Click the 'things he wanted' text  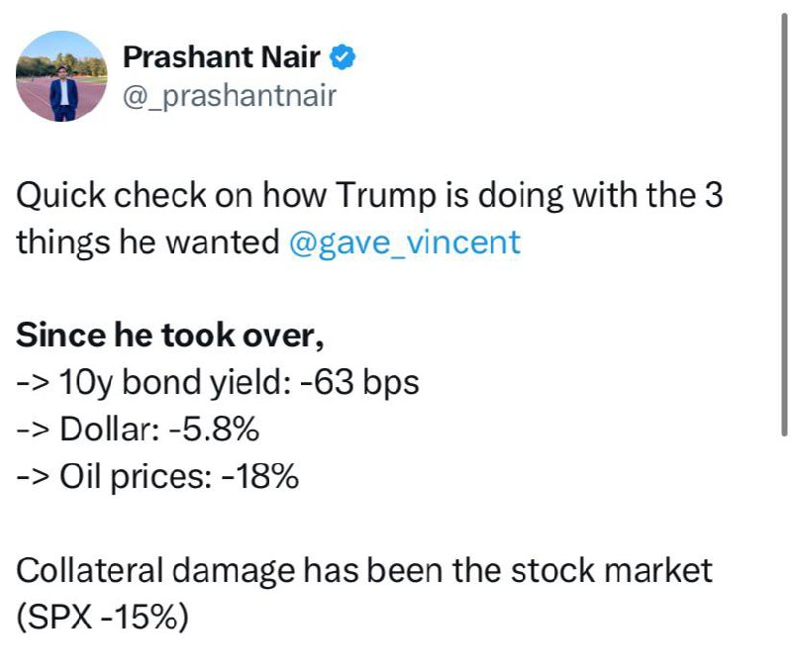coord(148,242)
